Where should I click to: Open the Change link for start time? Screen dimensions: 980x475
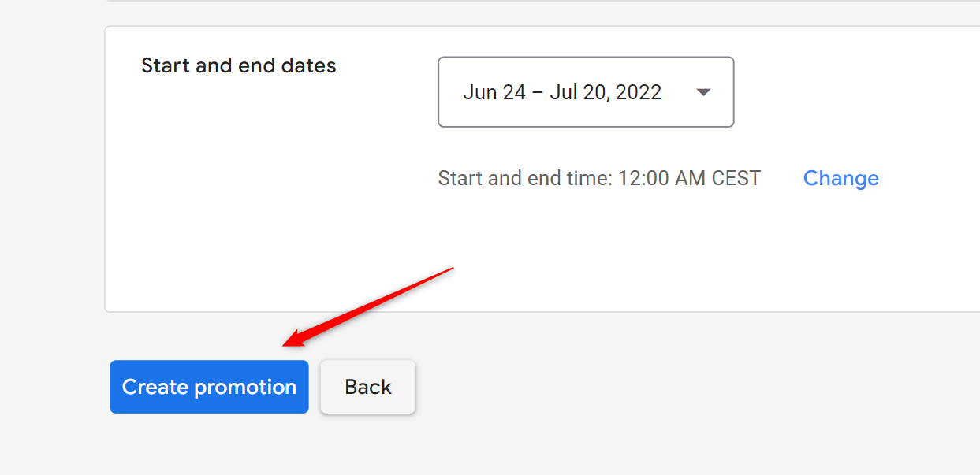[x=840, y=178]
